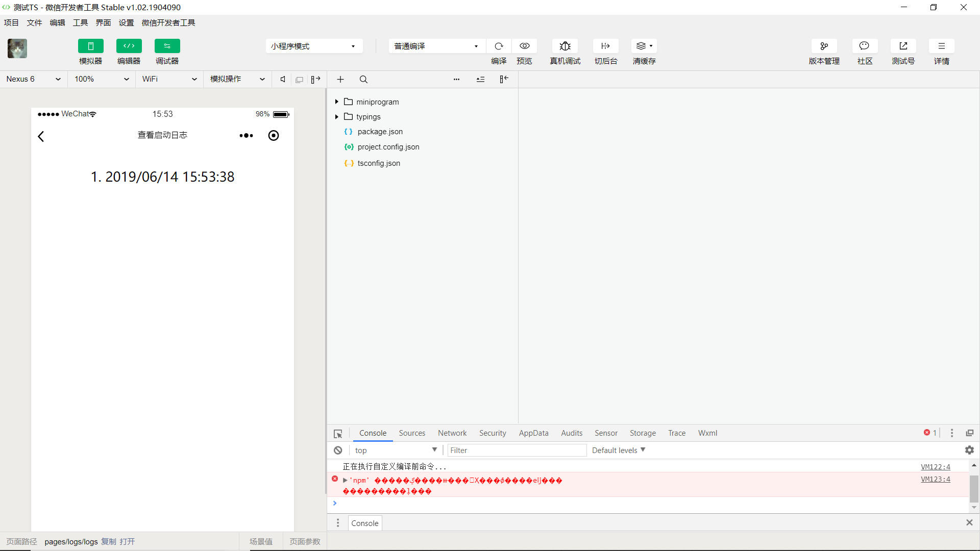
Task: Open tsconfig.json file
Action: (379, 163)
